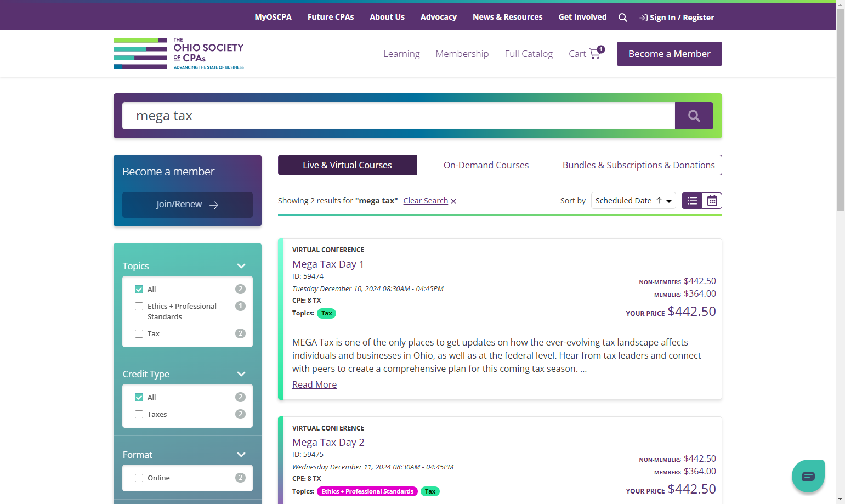Check the Topics All checkbox
The width and height of the screenshot is (845, 504).
pyautogui.click(x=139, y=289)
